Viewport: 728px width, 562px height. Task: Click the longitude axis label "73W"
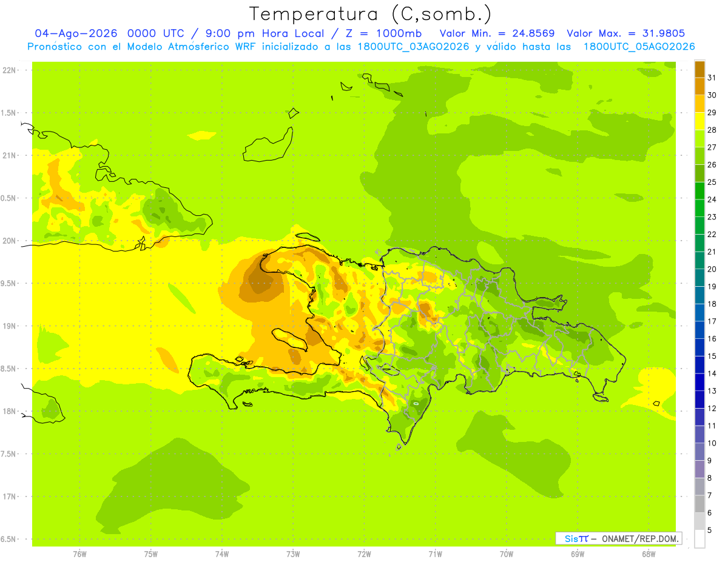pos(293,554)
